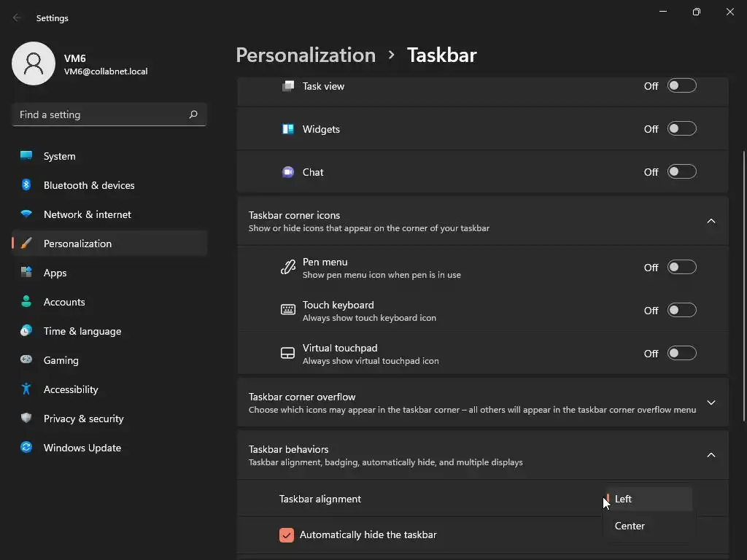The height and width of the screenshot is (560, 747).
Task: Collapse the Taskbar corner icons section
Action: click(x=711, y=221)
